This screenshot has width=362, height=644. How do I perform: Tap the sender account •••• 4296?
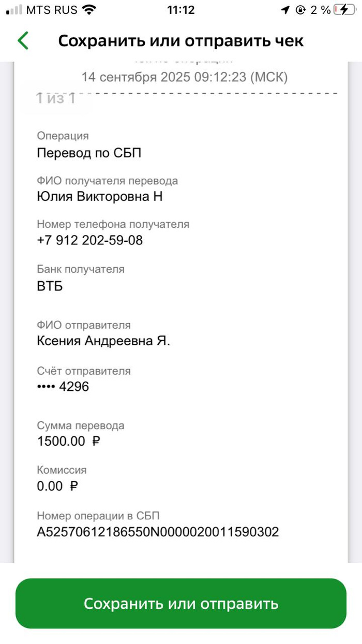[63, 386]
